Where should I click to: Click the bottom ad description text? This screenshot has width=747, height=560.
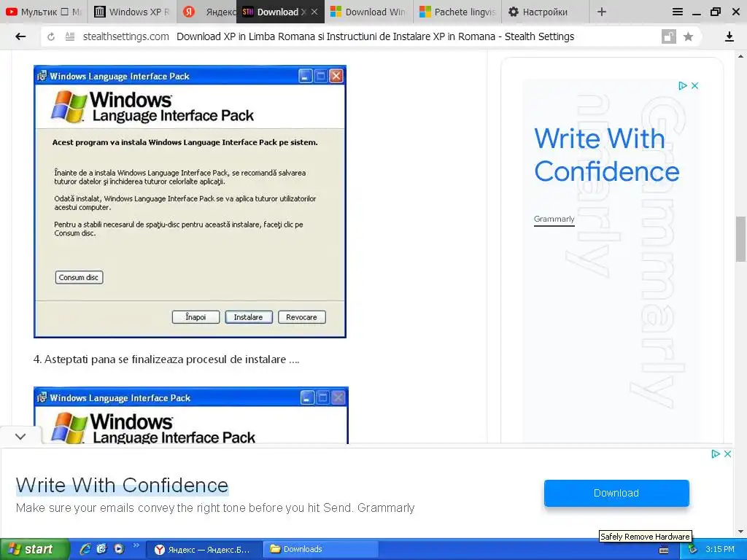(215, 508)
